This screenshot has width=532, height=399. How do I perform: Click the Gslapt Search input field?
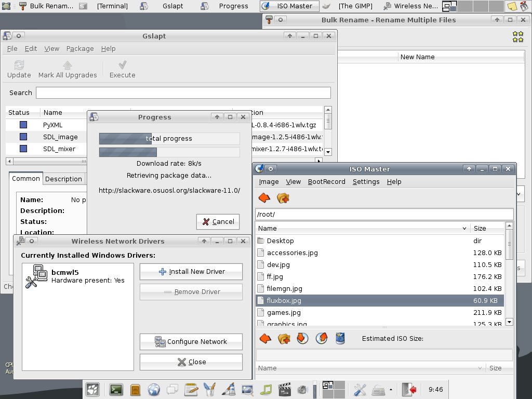pos(183,92)
